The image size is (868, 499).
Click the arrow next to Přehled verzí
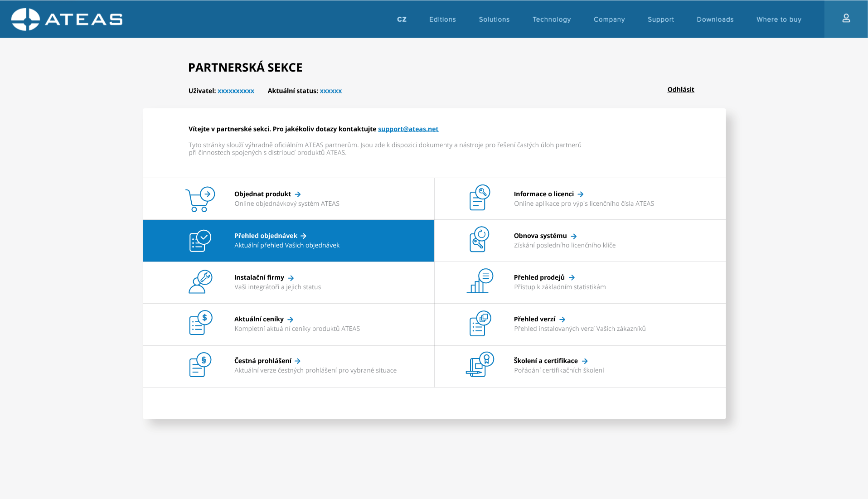point(563,320)
